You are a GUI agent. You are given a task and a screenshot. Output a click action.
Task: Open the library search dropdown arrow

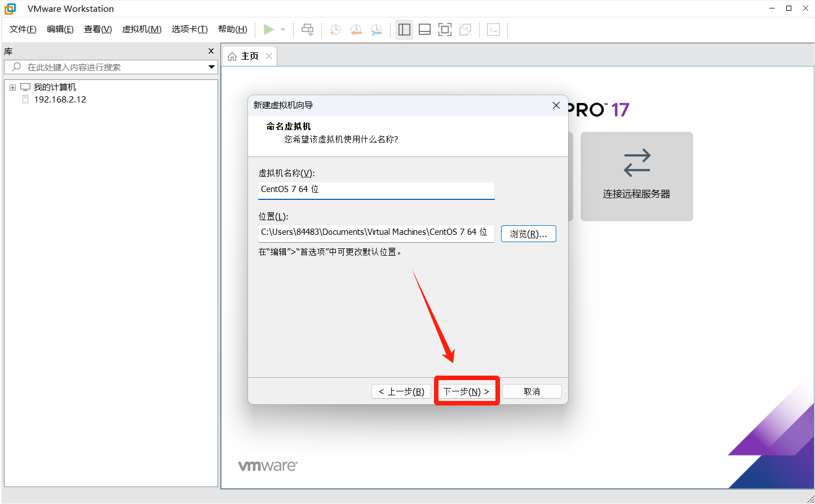click(x=211, y=67)
